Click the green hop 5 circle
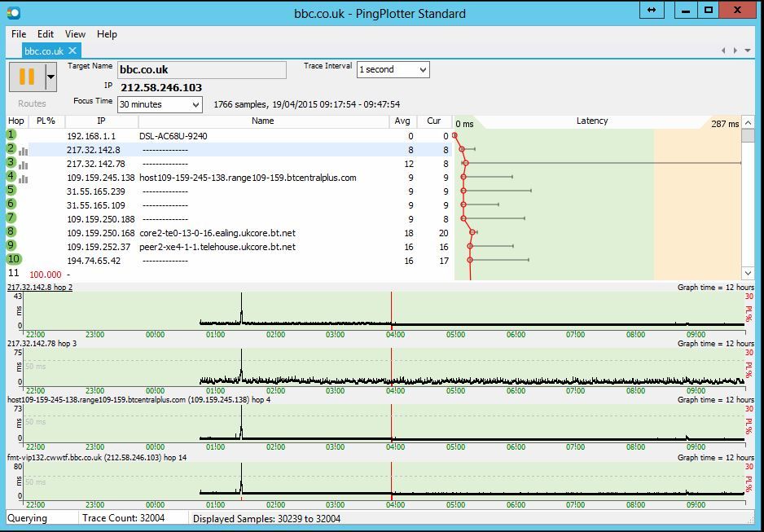 11,190
